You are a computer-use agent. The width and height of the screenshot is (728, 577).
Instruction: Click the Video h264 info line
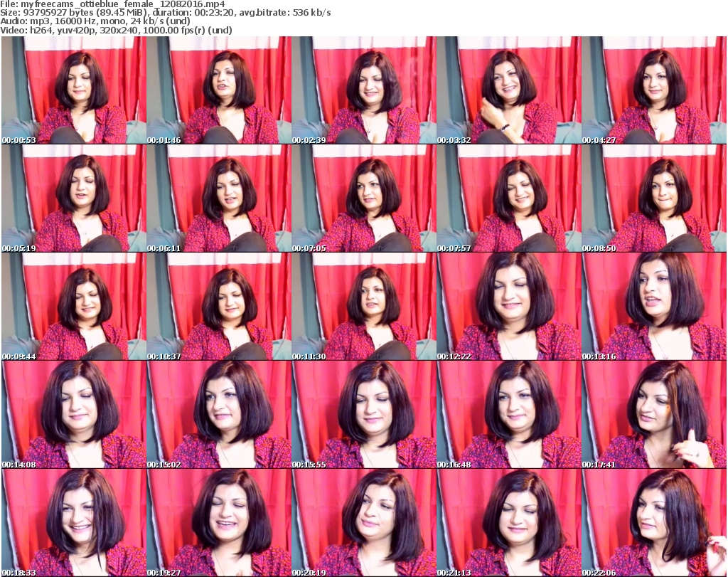(116, 30)
